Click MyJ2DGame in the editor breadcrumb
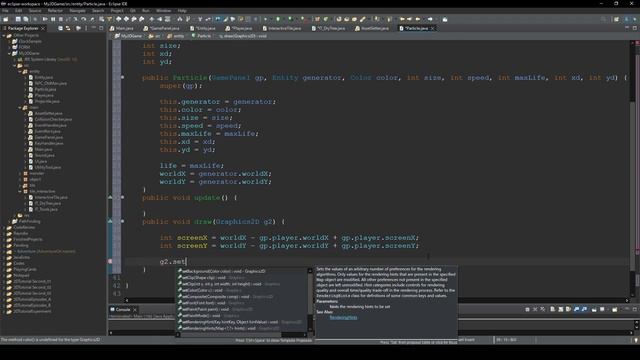Image resolution: width=640 pixels, height=360 pixels. 128,36
